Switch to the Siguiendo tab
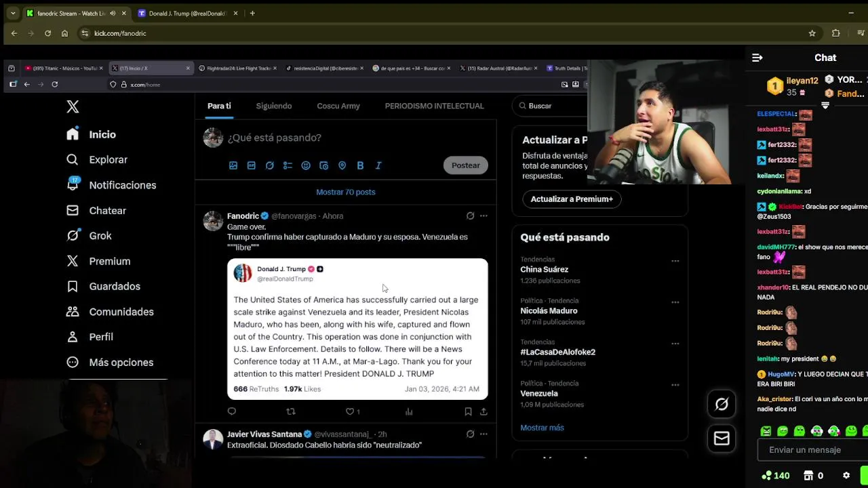Viewport: 868px width, 488px height. click(x=274, y=106)
